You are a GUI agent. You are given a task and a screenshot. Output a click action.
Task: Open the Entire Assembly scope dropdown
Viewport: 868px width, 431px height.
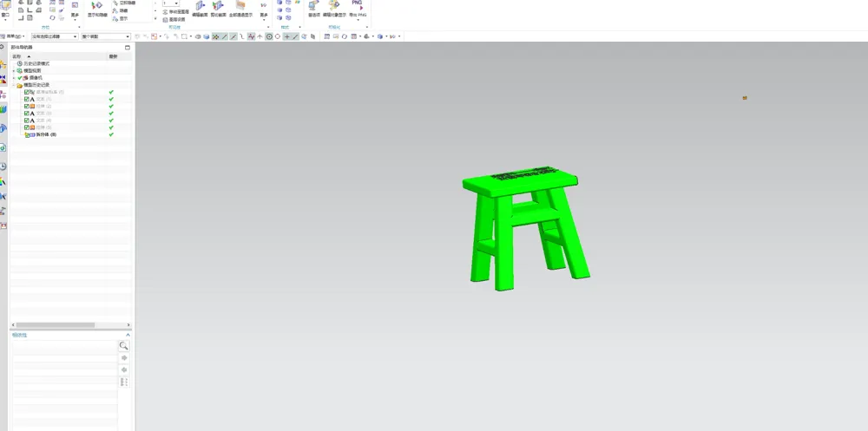point(106,36)
